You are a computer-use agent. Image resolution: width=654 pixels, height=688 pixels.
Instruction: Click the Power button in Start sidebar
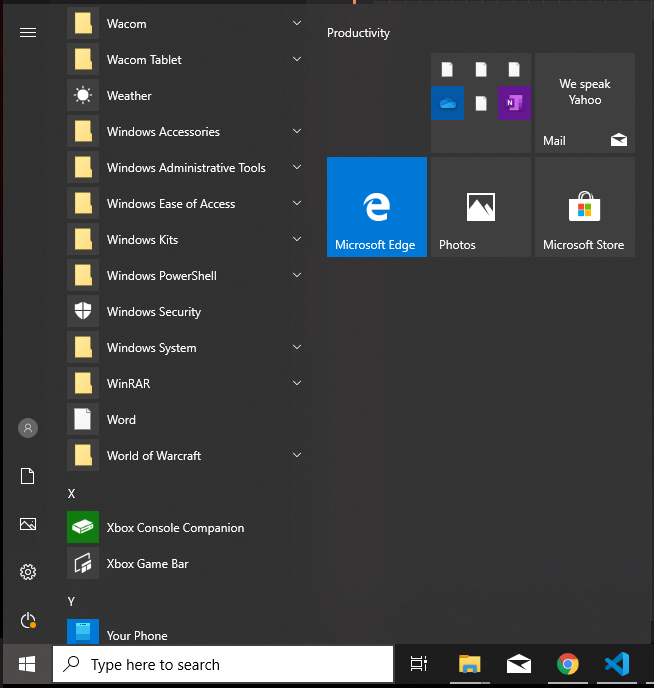(x=28, y=620)
